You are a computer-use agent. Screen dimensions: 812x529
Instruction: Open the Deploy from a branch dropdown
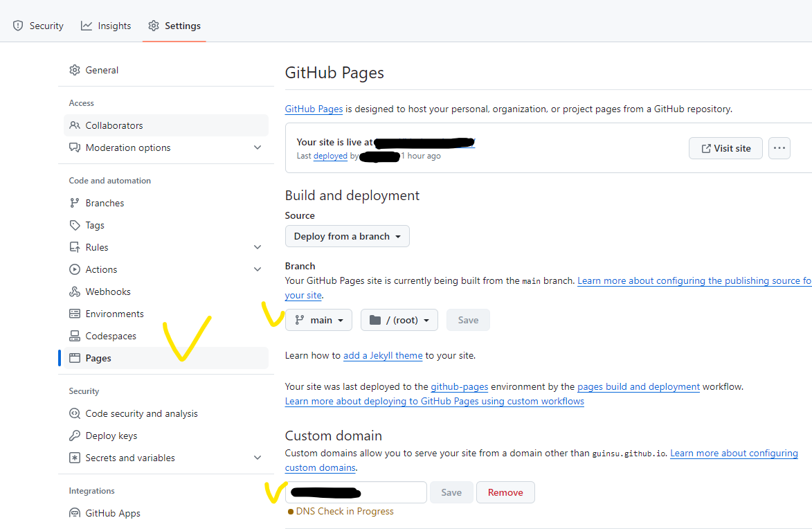347,236
